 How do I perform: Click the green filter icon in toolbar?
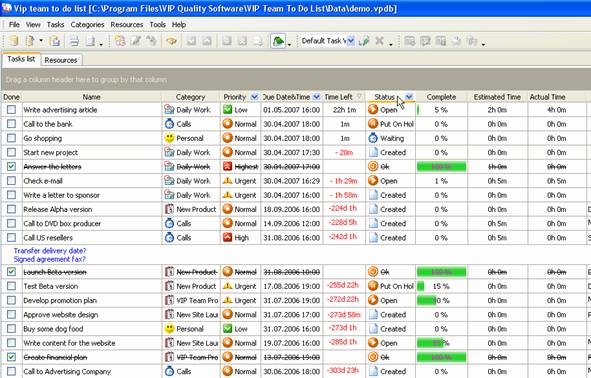click(278, 41)
